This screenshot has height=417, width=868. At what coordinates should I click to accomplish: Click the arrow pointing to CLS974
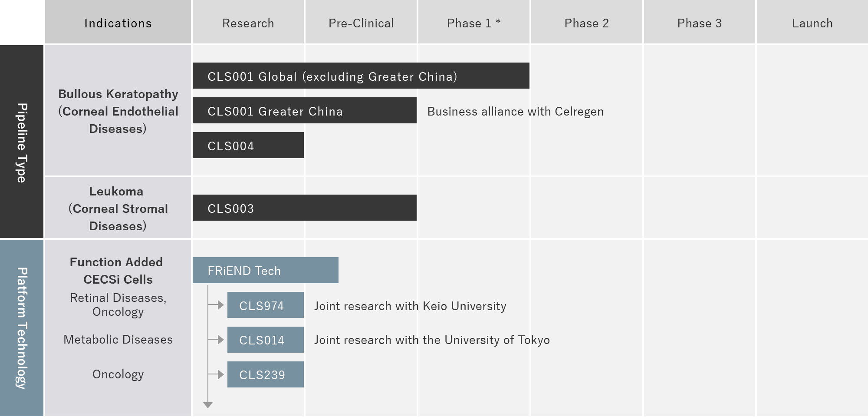click(220, 305)
